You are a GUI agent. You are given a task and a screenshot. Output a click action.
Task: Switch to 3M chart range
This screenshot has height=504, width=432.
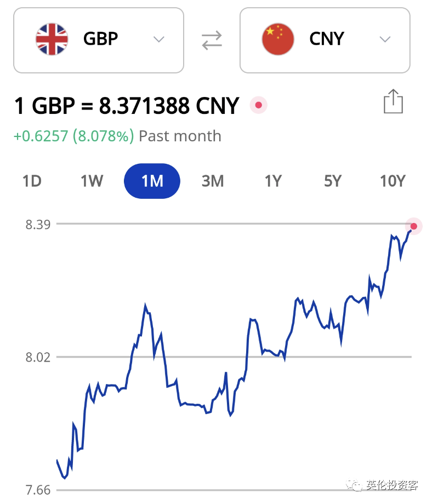pyautogui.click(x=213, y=181)
